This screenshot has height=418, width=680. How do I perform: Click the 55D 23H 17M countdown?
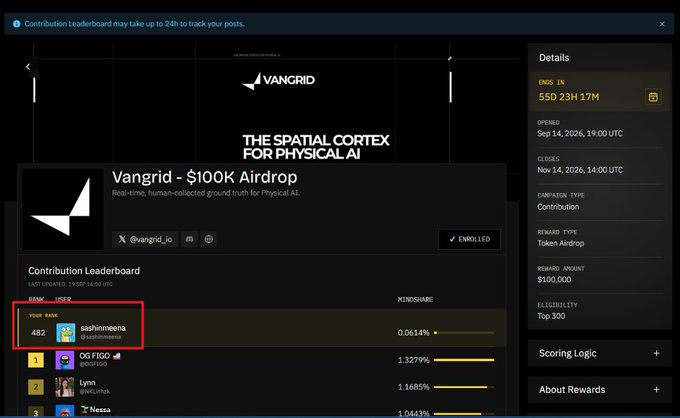569,97
